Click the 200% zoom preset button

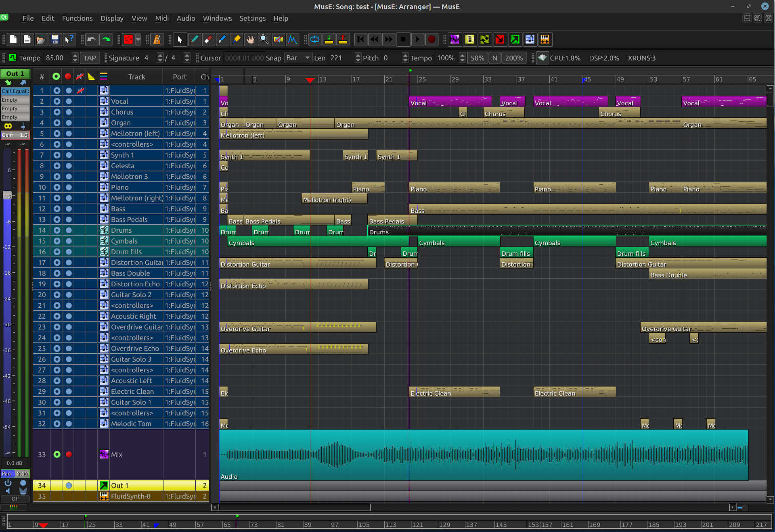(514, 58)
